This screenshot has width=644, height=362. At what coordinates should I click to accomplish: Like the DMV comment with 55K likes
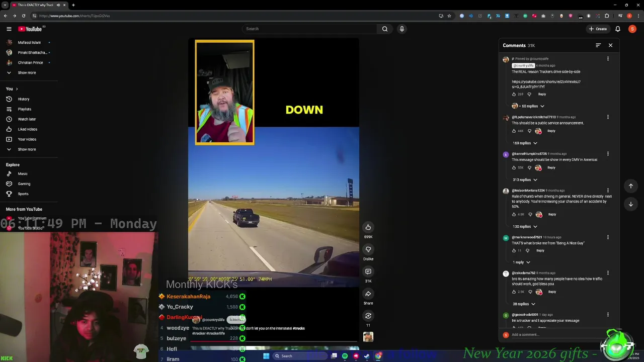tap(514, 167)
